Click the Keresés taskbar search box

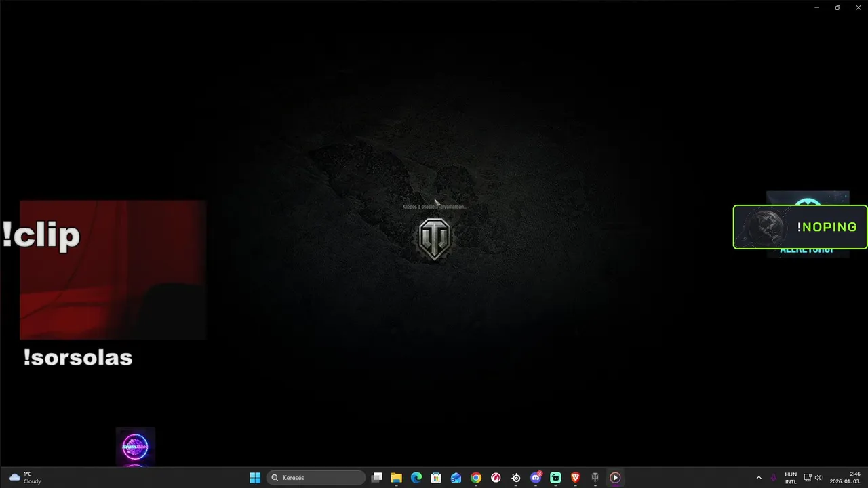315,478
